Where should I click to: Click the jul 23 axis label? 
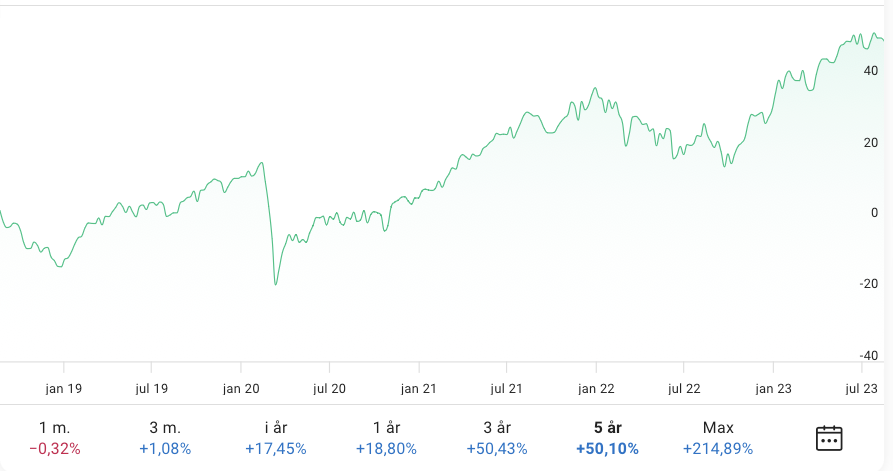coord(862,388)
